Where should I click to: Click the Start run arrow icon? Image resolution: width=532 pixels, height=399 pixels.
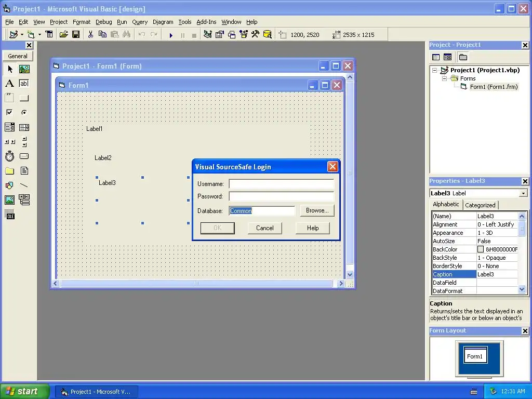171,35
